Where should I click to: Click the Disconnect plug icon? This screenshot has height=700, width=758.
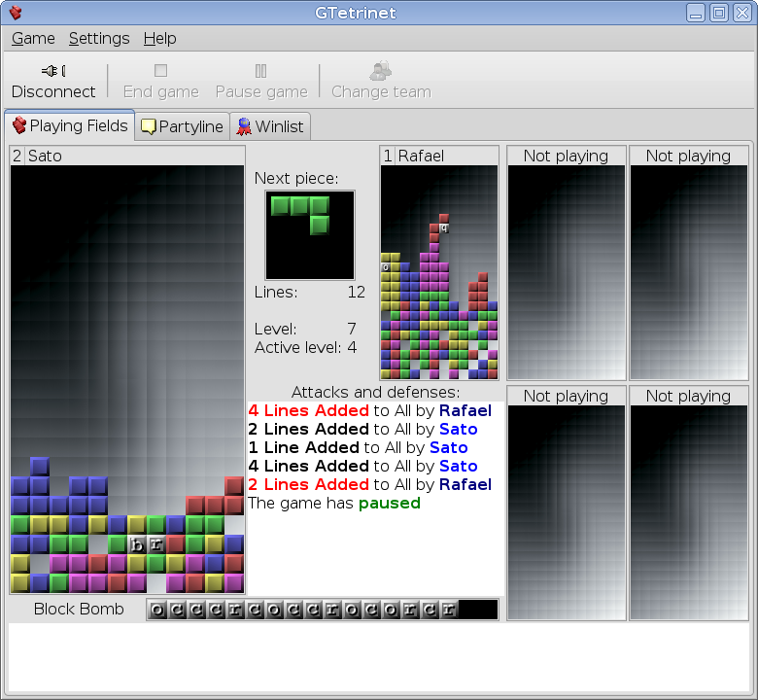pos(53,71)
